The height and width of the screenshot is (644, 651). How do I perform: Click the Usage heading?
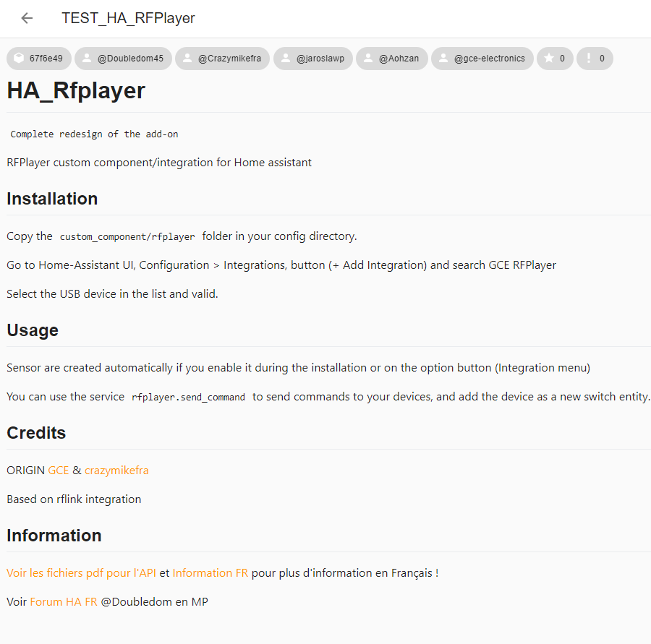tap(33, 330)
